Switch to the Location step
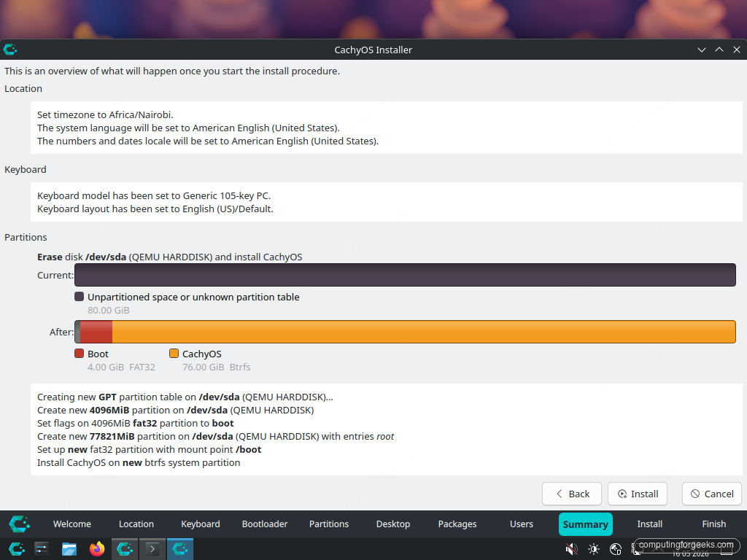The height and width of the screenshot is (560, 747). 136,524
